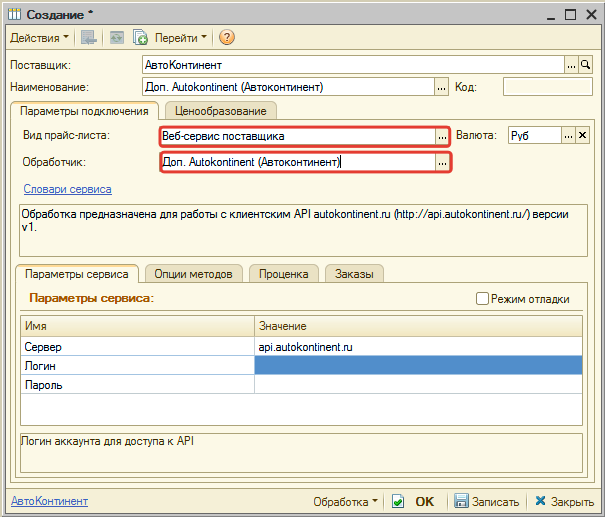Switch to the Проценка tab
This screenshot has height=517, width=605.
pos(284,274)
